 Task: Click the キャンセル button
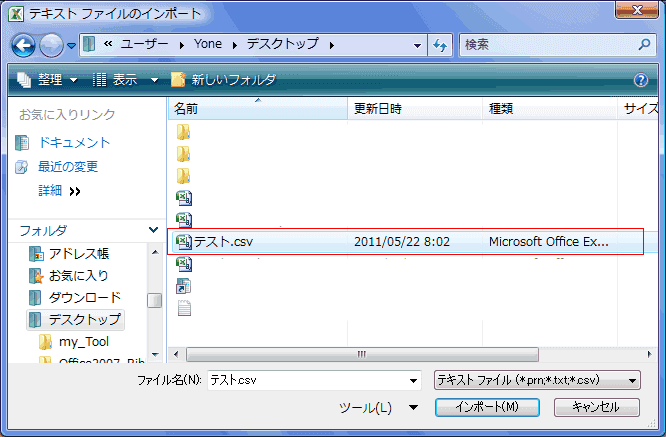[x=596, y=407]
